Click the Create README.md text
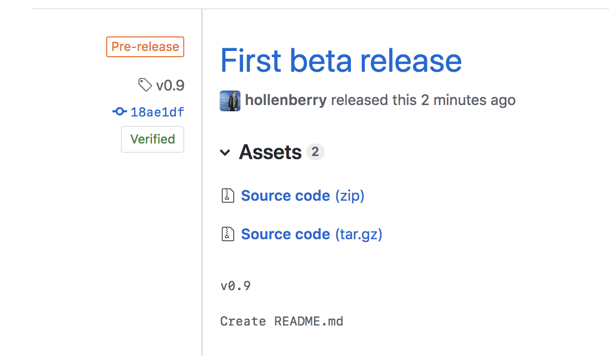The height and width of the screenshot is (364, 609). click(x=282, y=321)
